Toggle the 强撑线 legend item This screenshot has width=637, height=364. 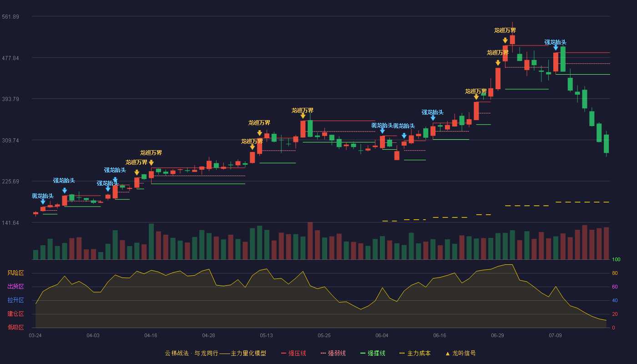click(373, 353)
